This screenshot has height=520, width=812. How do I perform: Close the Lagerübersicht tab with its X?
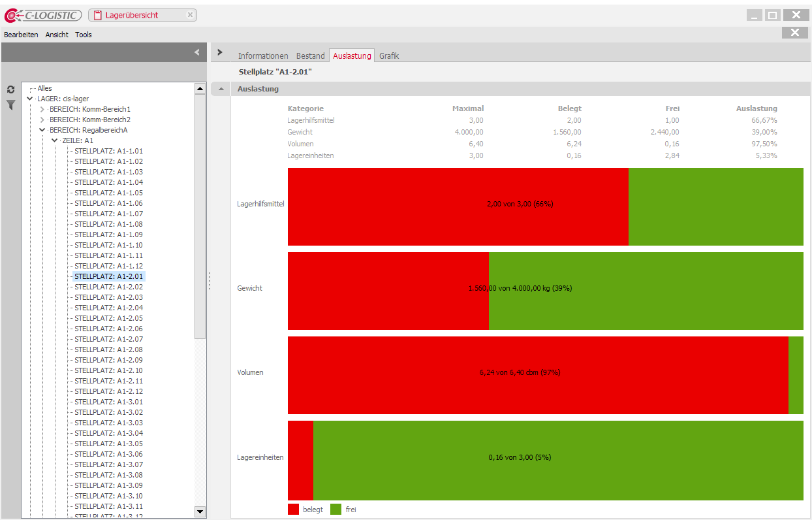pyautogui.click(x=190, y=15)
